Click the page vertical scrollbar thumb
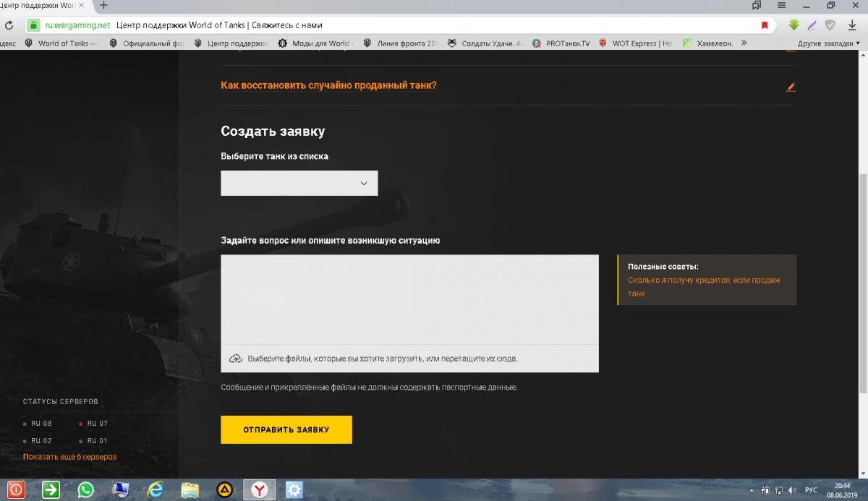868x501 pixels. (863, 284)
